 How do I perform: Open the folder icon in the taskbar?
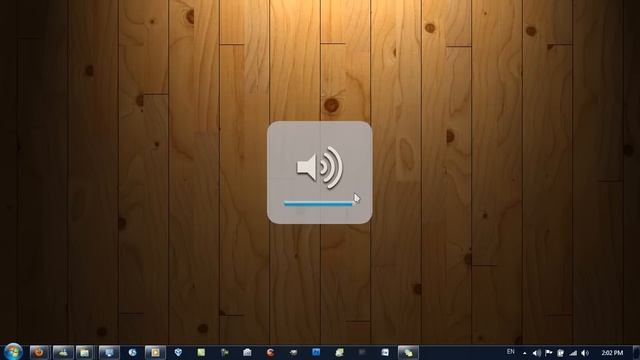(x=84, y=352)
